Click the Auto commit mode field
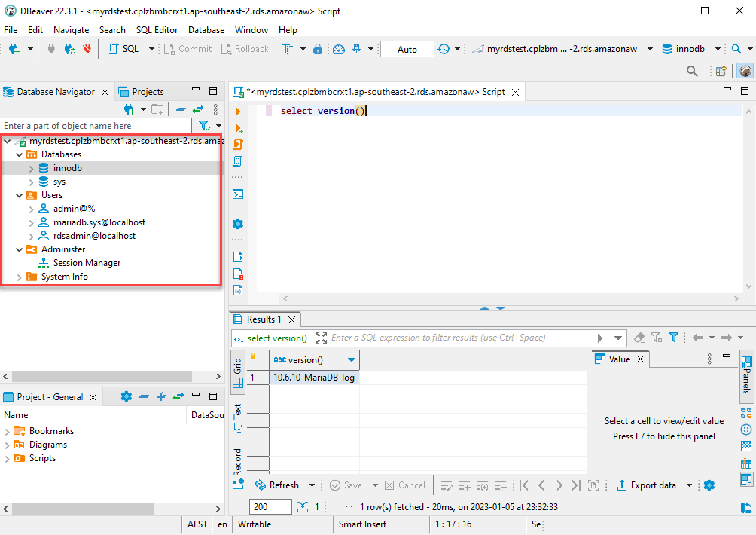 coord(407,49)
